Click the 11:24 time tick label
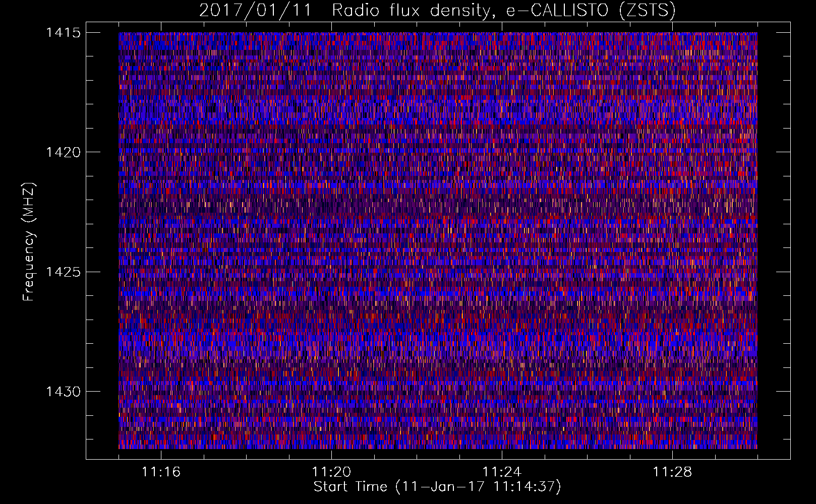This screenshot has width=816, height=504. [502, 472]
